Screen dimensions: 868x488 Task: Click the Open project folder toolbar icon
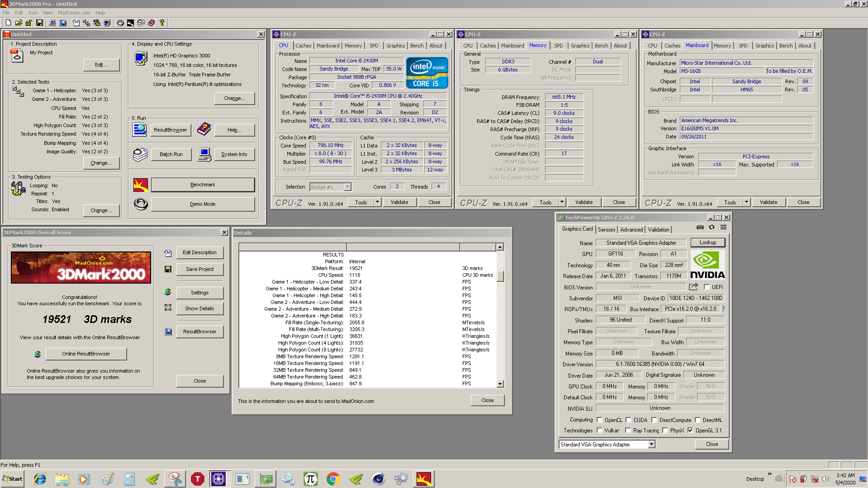coord(19,23)
